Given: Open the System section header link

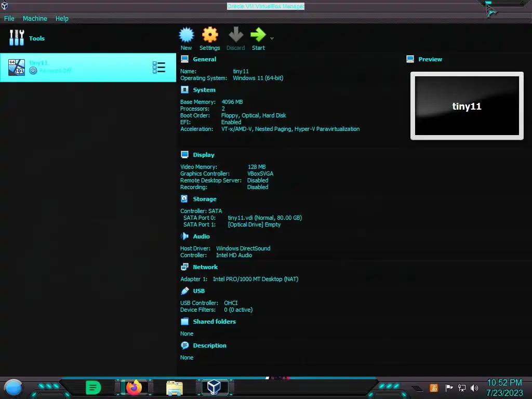Looking at the screenshot, I should tap(204, 90).
